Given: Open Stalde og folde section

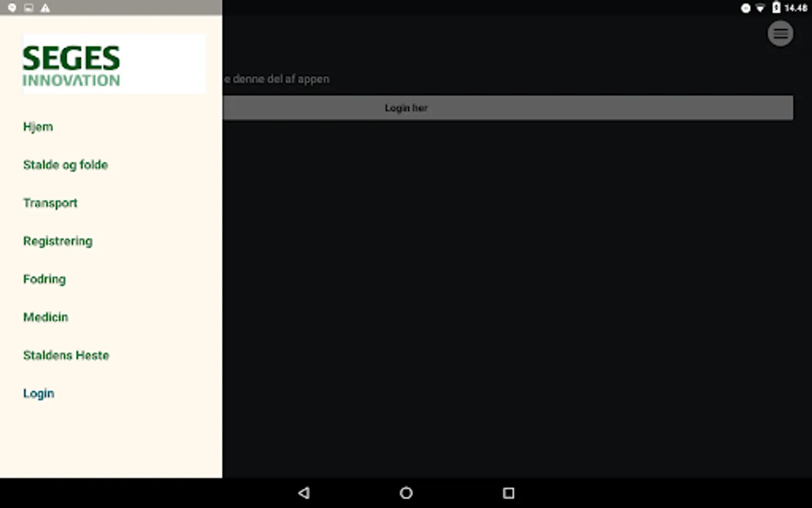Looking at the screenshot, I should [65, 165].
